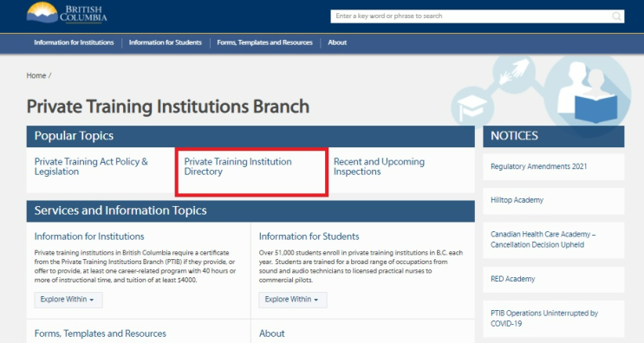Image resolution: width=644 pixels, height=343 pixels.
Task: Open the RED Academy notice
Action: click(x=512, y=279)
